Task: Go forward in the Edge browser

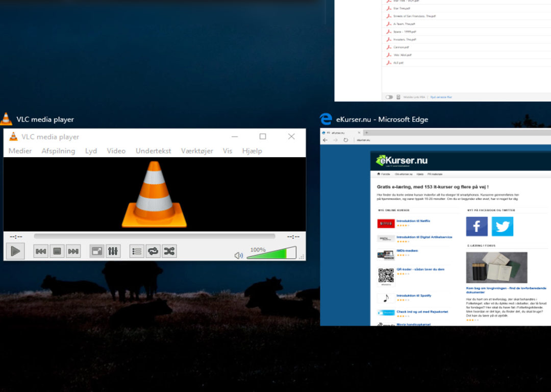Action: [x=336, y=140]
